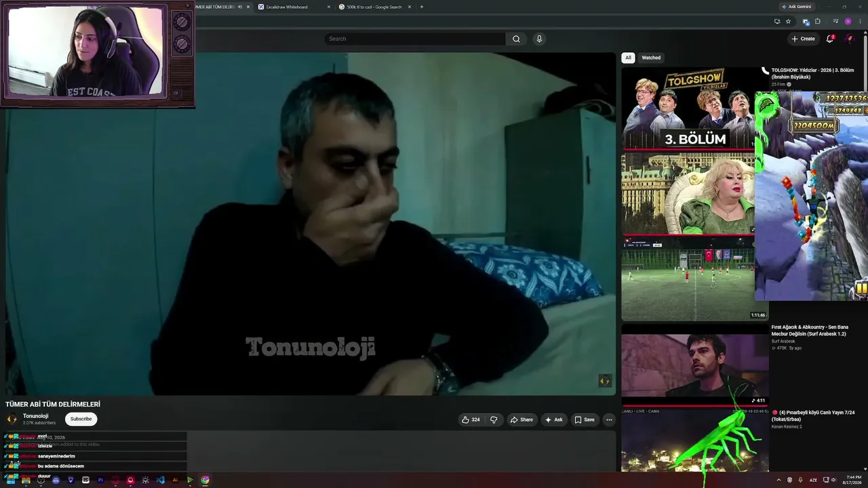Click the install/cast screen icon in address bar

coord(776,22)
